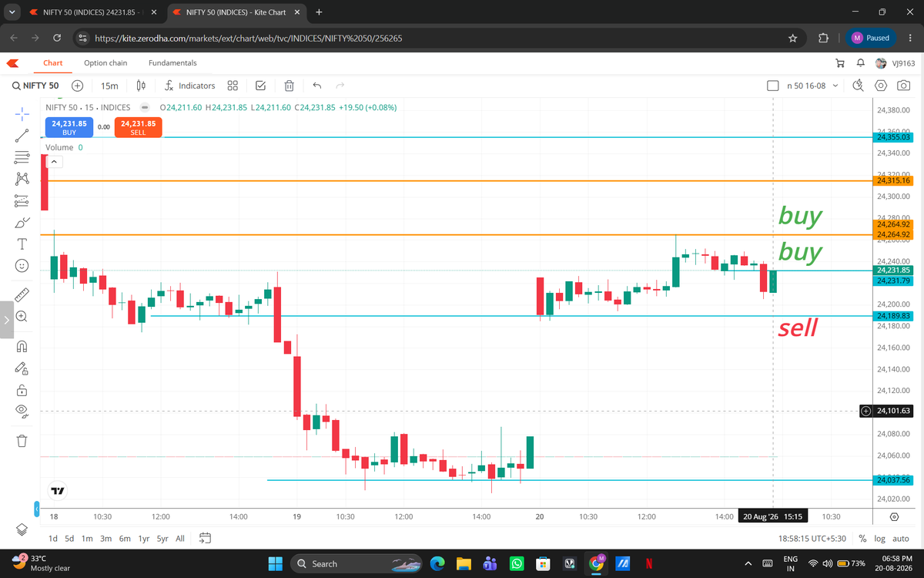The width and height of the screenshot is (924, 578).
Task: Select the 3m time range
Action: point(106,538)
